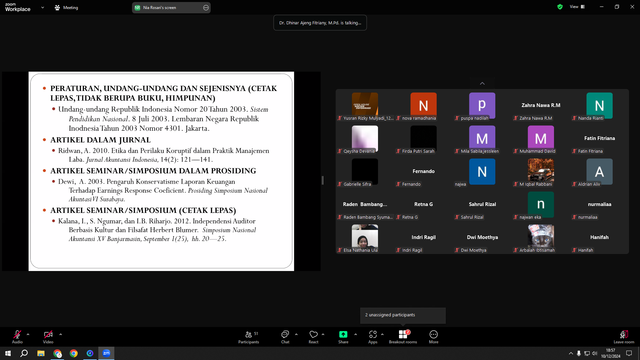Switch to the Meeting tab

coord(67,7)
